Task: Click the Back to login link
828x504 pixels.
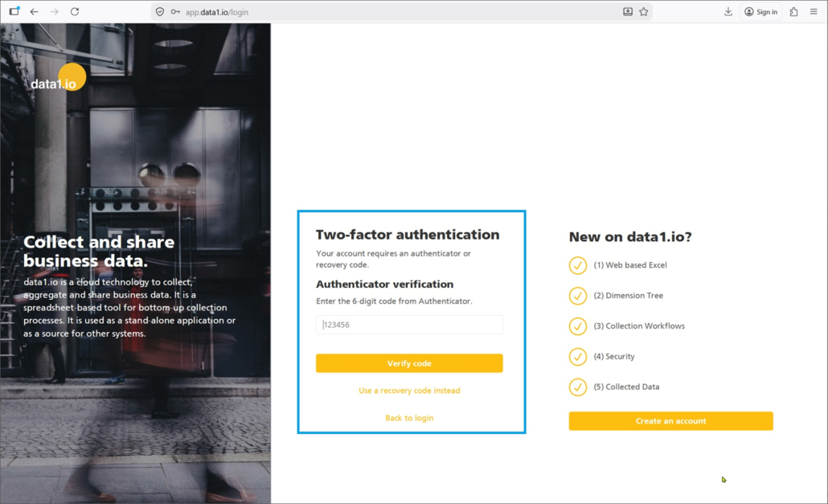Action: (409, 418)
